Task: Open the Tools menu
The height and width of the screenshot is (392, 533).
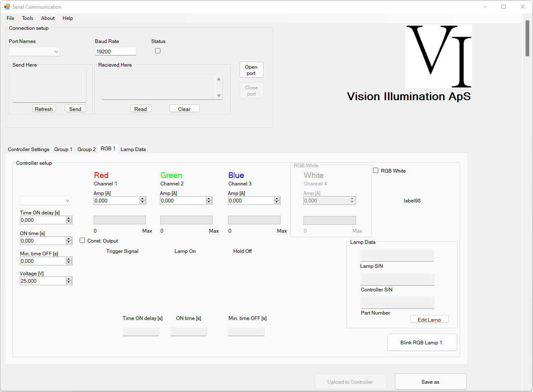Action: click(28, 18)
